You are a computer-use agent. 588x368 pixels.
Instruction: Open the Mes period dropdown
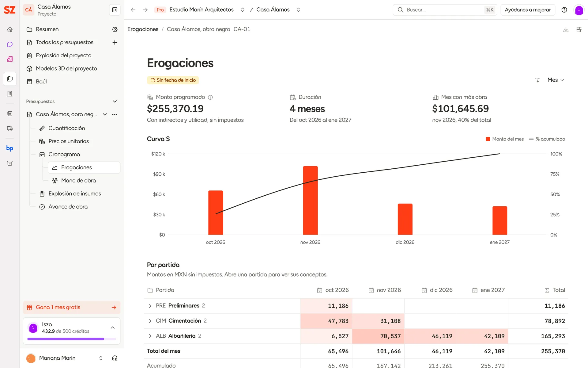pyautogui.click(x=556, y=80)
